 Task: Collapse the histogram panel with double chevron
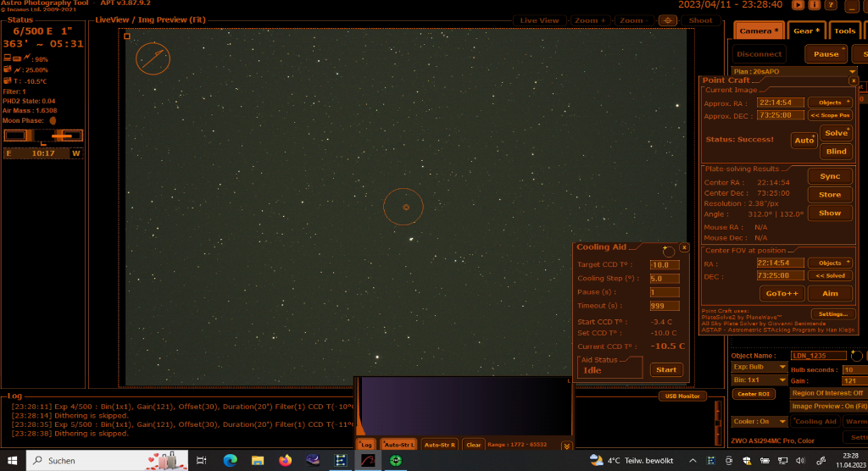pyautogui.click(x=567, y=446)
